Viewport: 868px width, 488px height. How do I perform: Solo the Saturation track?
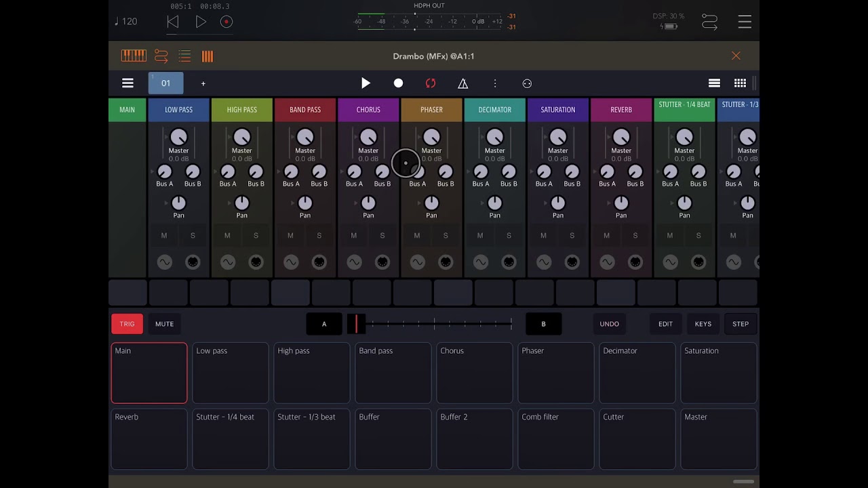[572, 236]
